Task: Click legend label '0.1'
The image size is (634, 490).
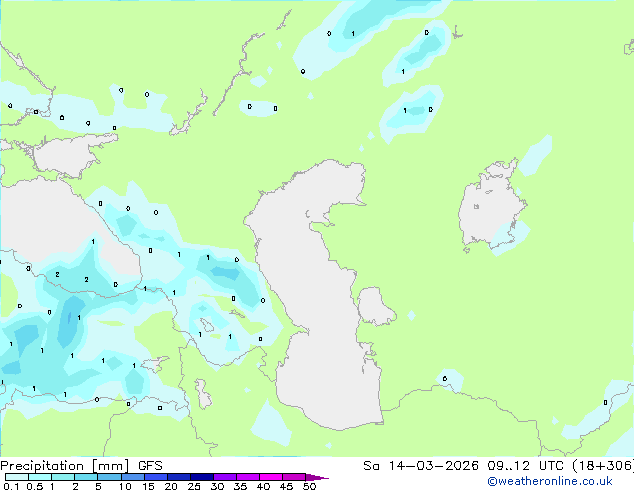Action: [11, 486]
